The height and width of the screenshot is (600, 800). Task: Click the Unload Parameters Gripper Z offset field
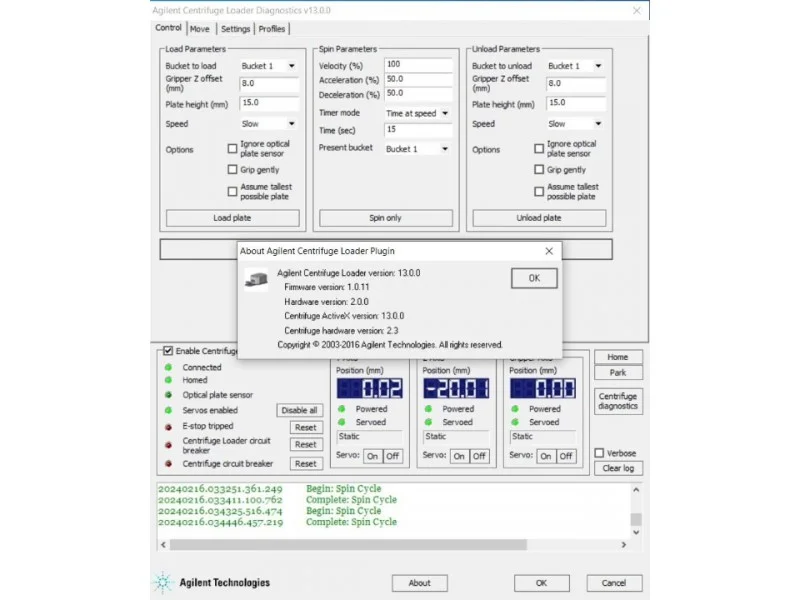(x=576, y=84)
